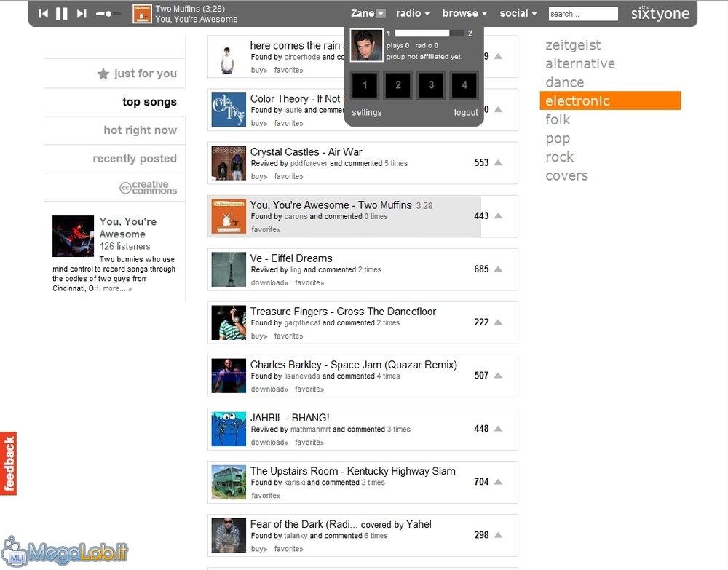The height and width of the screenshot is (570, 728).
Task: Expand the browse dropdown menu
Action: click(x=464, y=13)
